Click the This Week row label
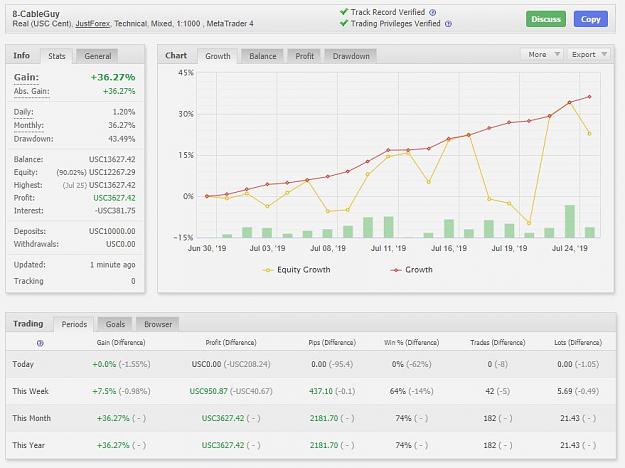Screen dimensions: 625x468 pyautogui.click(x=30, y=391)
